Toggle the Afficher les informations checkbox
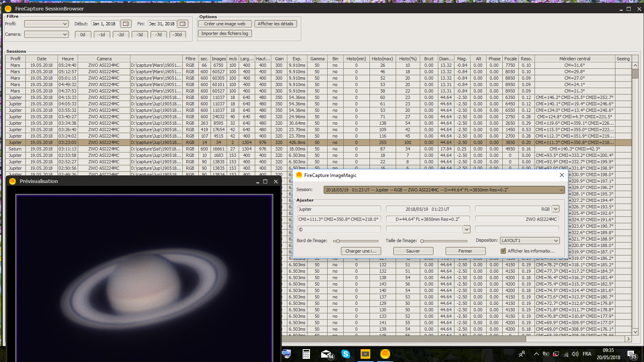The width and height of the screenshot is (644, 362). [x=503, y=251]
